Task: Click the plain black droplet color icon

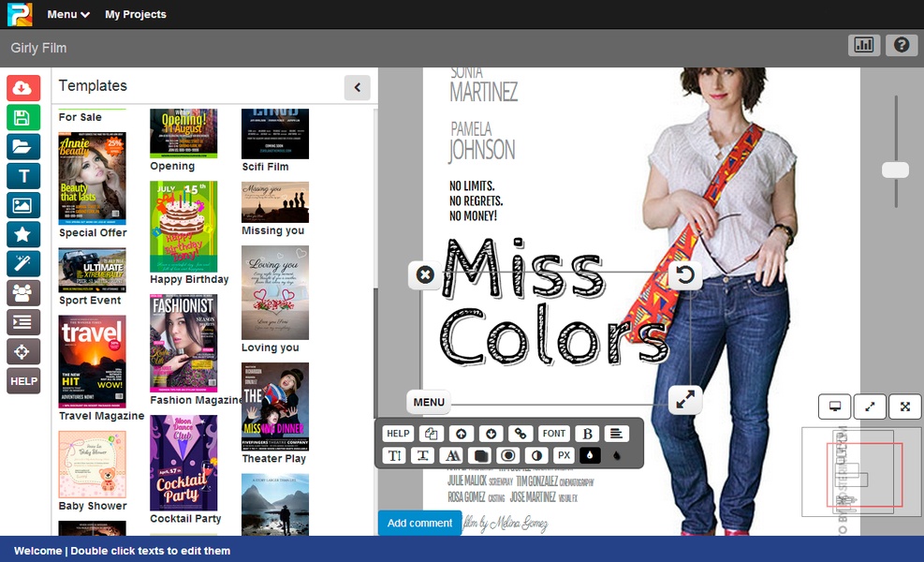Action: pyautogui.click(x=616, y=455)
